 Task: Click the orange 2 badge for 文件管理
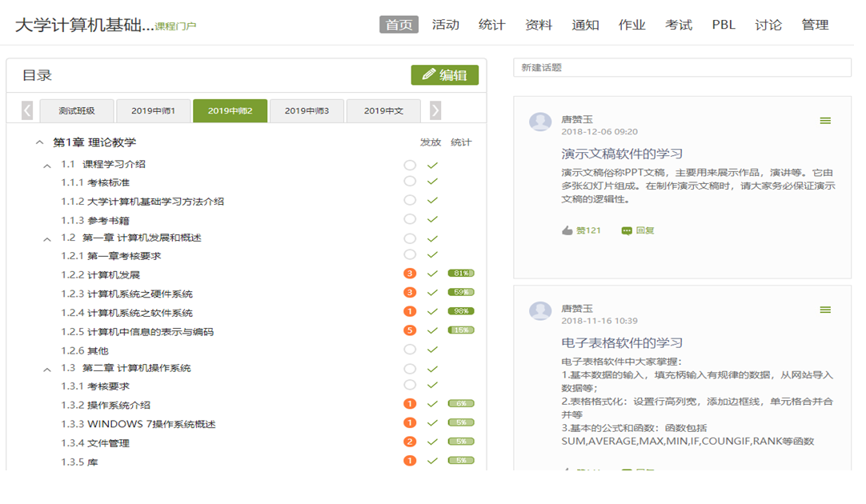point(410,442)
